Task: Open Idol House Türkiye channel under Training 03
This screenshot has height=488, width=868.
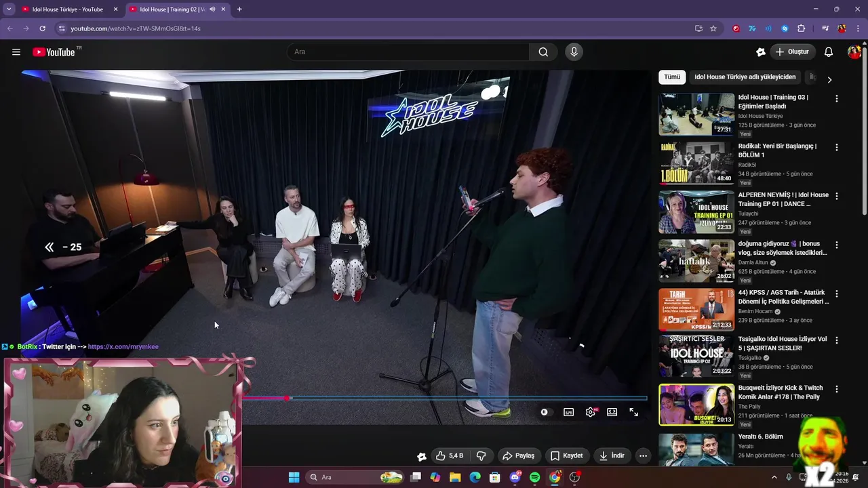Action: pyautogui.click(x=760, y=116)
